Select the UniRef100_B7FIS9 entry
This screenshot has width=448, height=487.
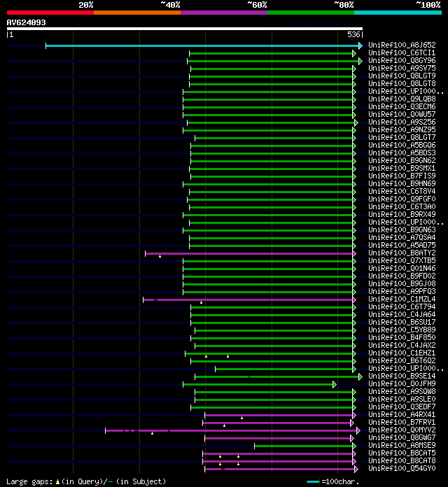tap(402, 176)
